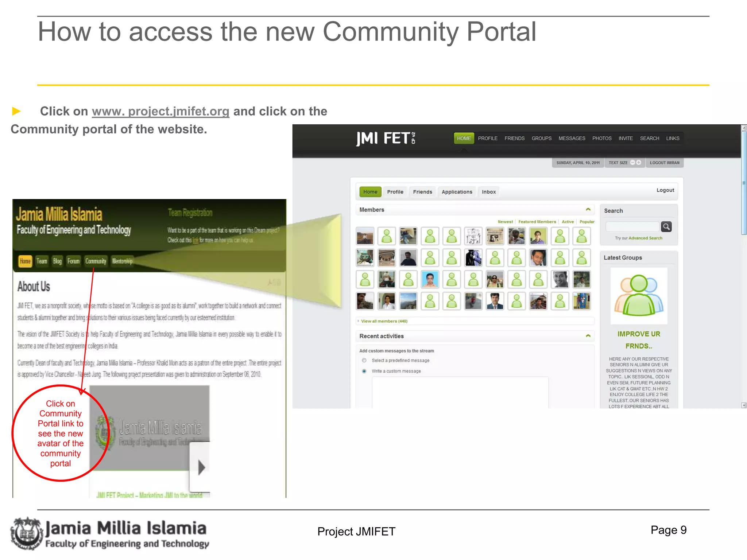This screenshot has height=560, width=747.
Task: Click the search magnifier button
Action: coord(666,227)
